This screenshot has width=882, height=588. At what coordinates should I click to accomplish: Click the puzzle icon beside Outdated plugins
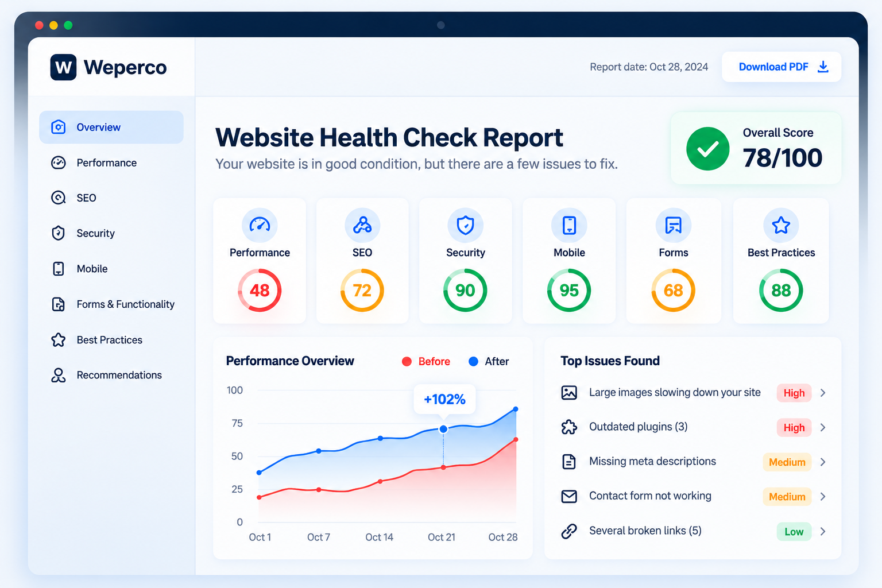(x=569, y=427)
